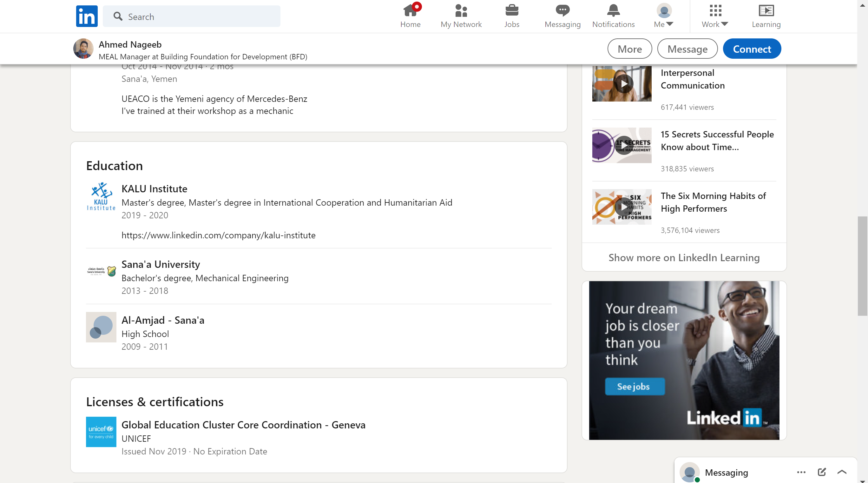Open My Network icon
The image size is (868, 483).
(461, 11)
